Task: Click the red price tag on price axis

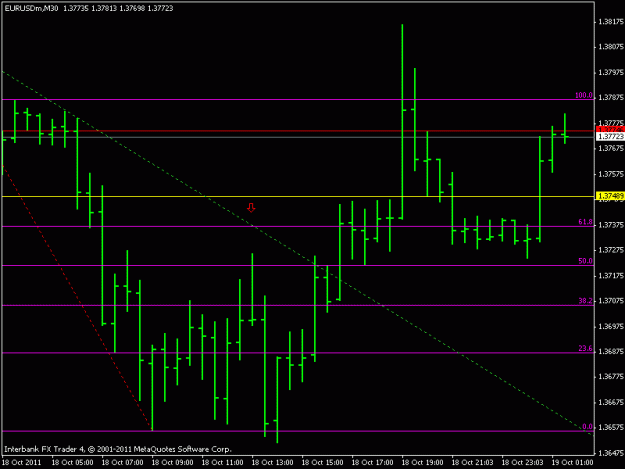Action: (x=610, y=130)
